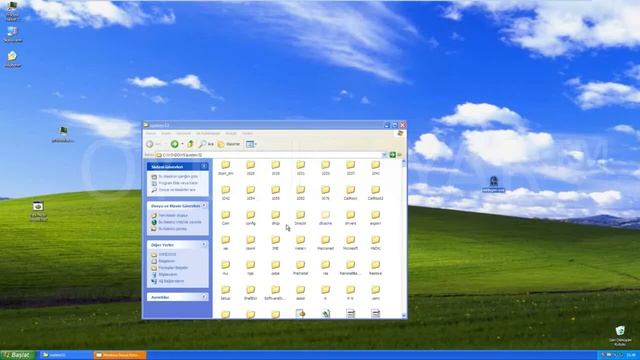Select the 3076 folder
This screenshot has width=640, height=360.
click(x=325, y=192)
